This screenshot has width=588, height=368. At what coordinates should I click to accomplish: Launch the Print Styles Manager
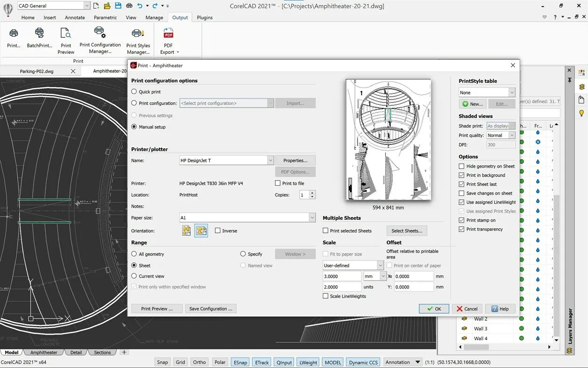(138, 33)
